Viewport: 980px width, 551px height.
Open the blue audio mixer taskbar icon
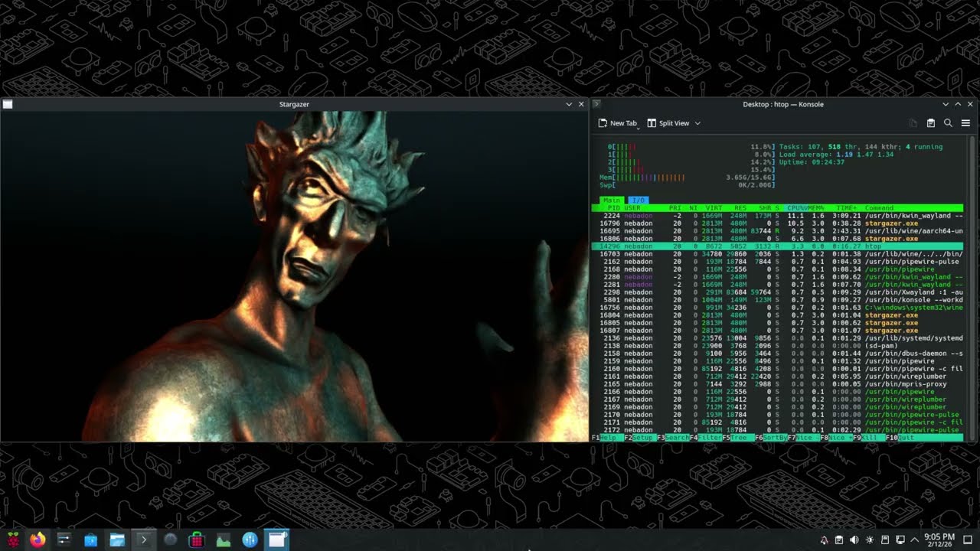pos(250,540)
